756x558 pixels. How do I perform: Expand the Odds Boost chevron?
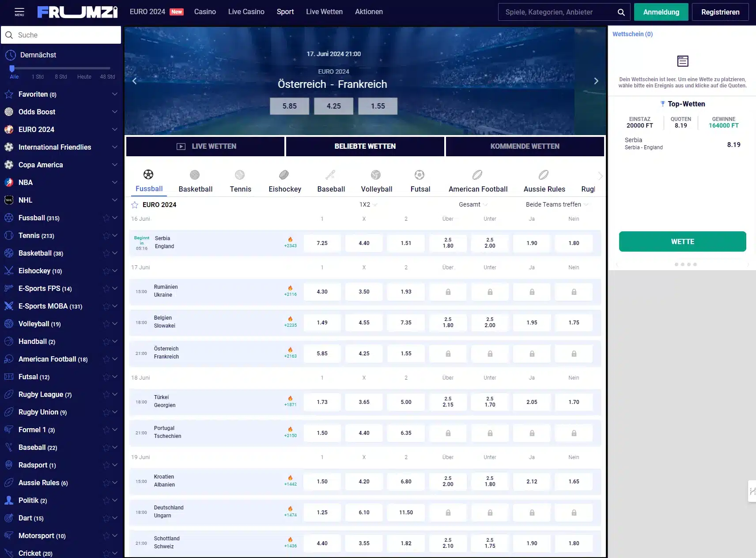pyautogui.click(x=115, y=112)
